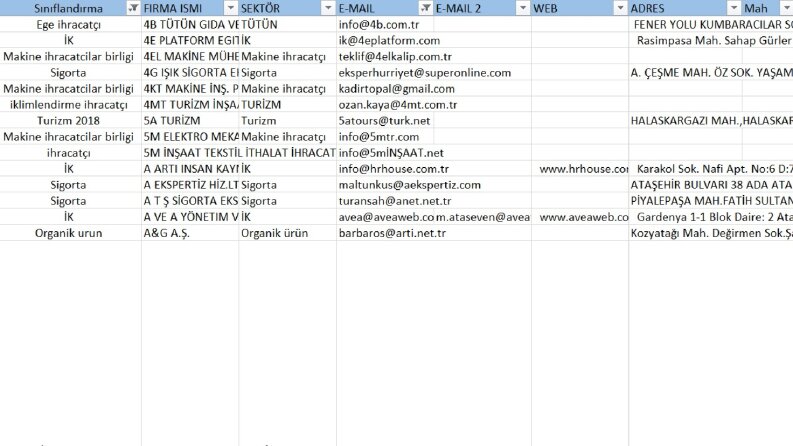
Task: Select the cell '5M ELEKTRO MEKA'
Action: click(190, 137)
